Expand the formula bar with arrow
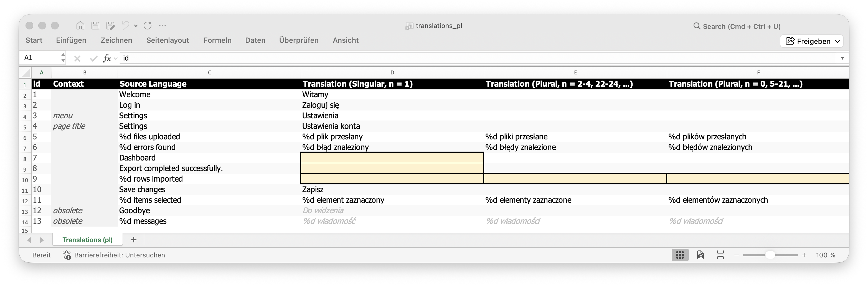Viewport: 868px width, 286px height. coord(842,58)
